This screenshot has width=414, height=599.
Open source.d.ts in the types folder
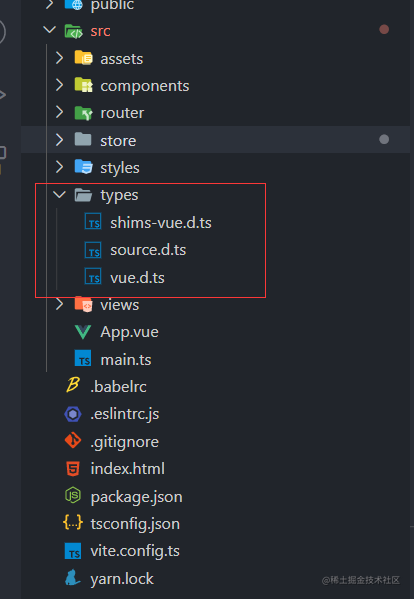[x=148, y=250]
